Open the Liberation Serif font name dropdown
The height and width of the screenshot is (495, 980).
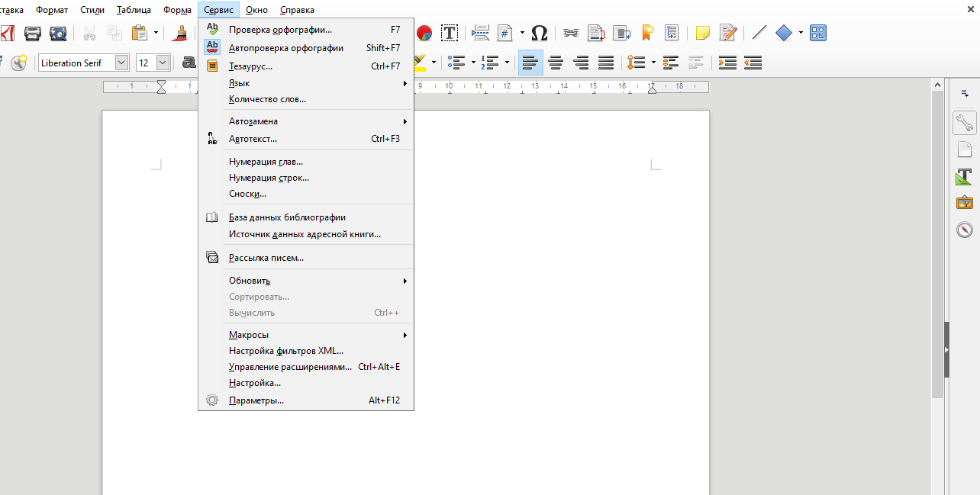click(x=122, y=63)
